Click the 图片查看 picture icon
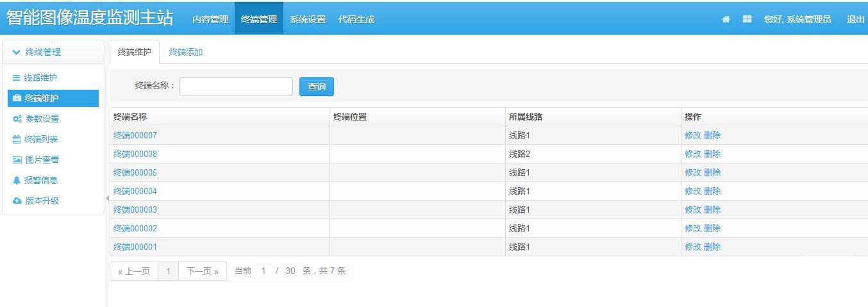The image size is (868, 307). pyautogui.click(x=17, y=160)
